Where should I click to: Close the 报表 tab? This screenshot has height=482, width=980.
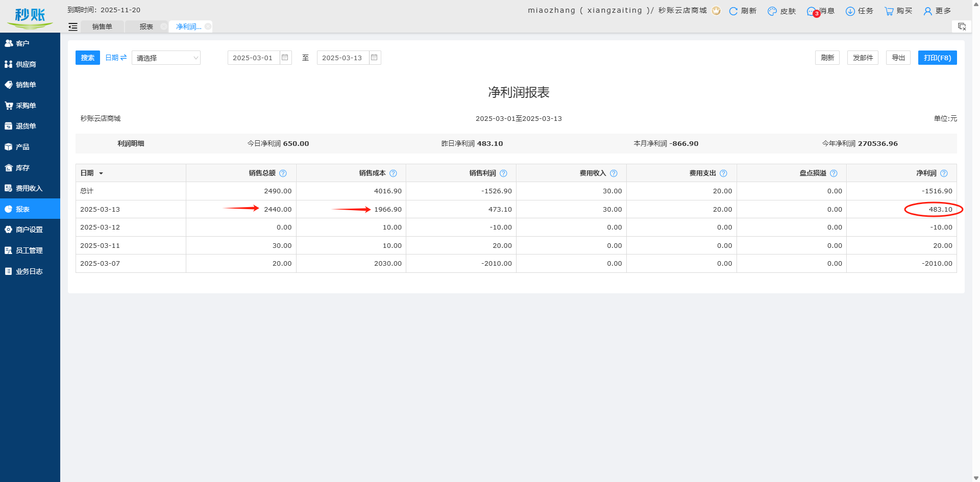(x=163, y=27)
